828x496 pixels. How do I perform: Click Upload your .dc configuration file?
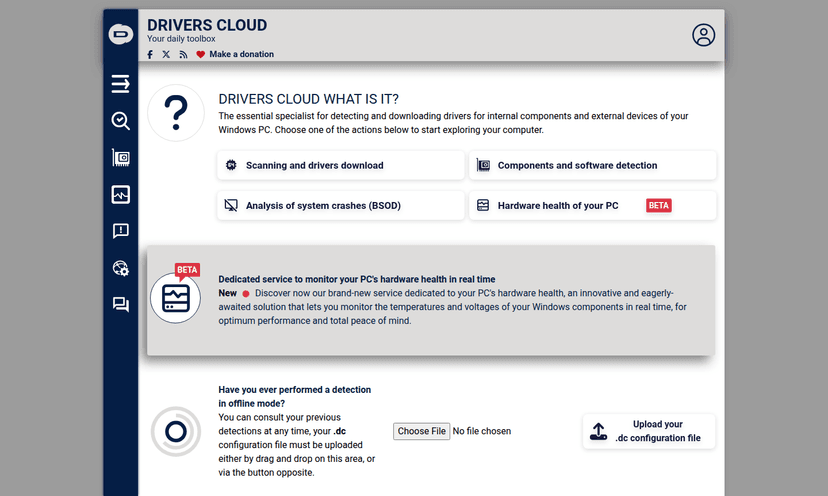[x=649, y=431]
